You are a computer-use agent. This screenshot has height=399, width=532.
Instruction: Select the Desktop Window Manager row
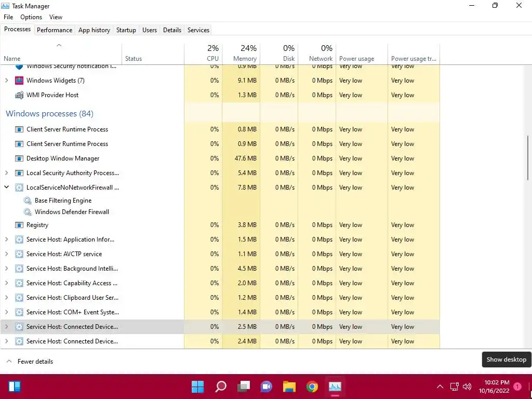click(x=220, y=158)
